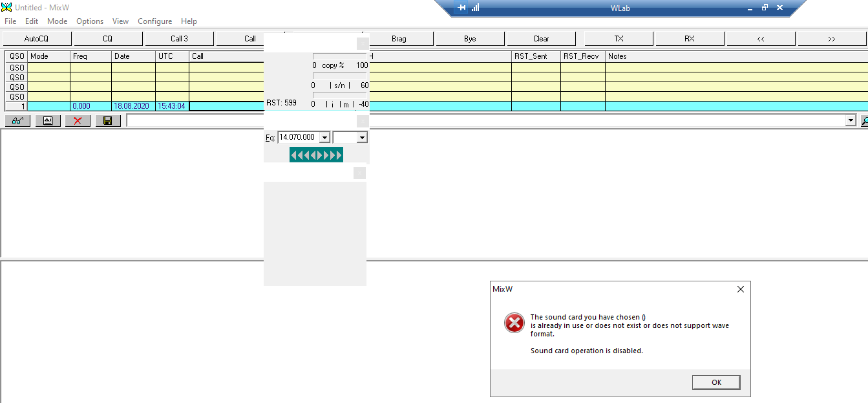Close the MixW error dialog with X
868x403 pixels.
pos(740,289)
